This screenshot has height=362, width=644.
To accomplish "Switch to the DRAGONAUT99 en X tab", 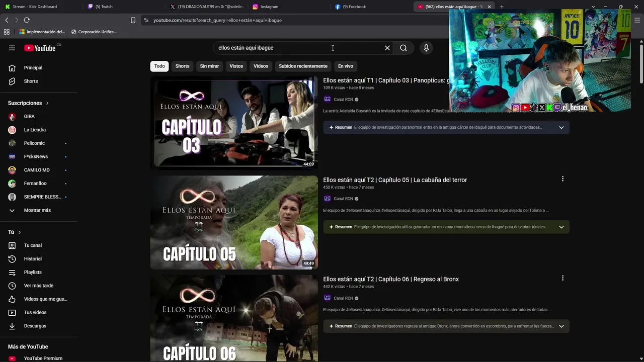I will pos(206,7).
